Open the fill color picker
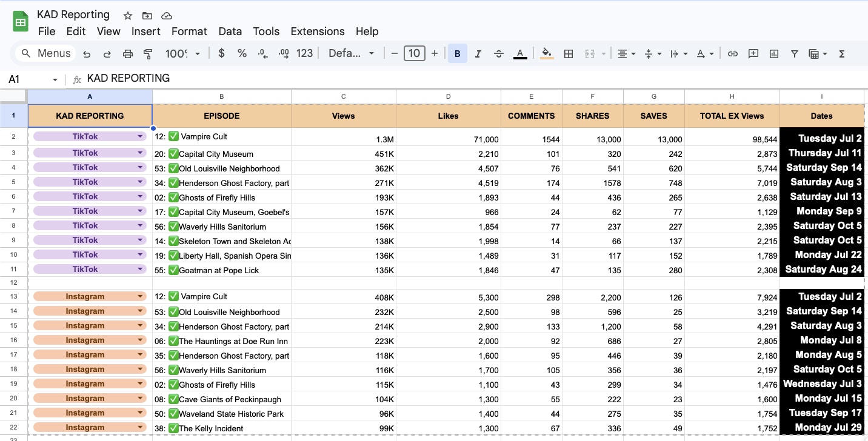The image size is (868, 441). coord(547,54)
